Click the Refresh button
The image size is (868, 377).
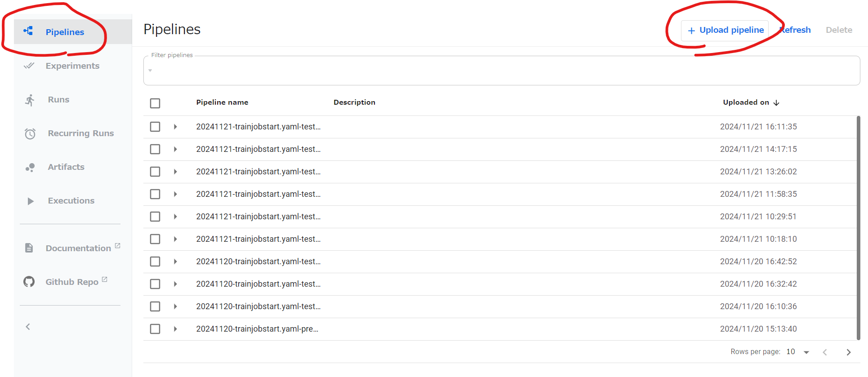pos(795,30)
